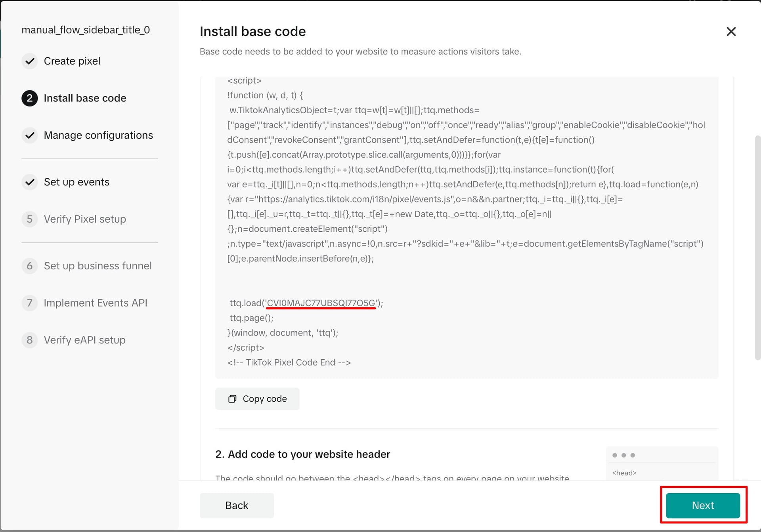Click the closing </script> tag line

pos(246,348)
